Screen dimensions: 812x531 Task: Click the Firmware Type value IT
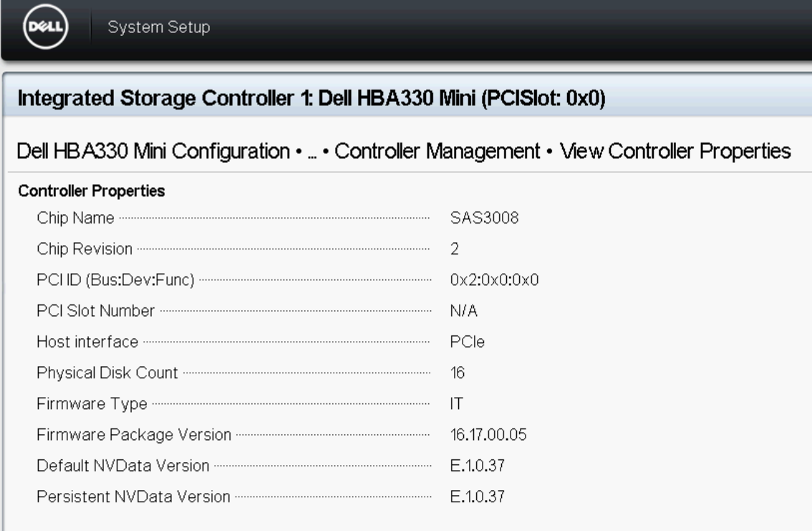456,404
